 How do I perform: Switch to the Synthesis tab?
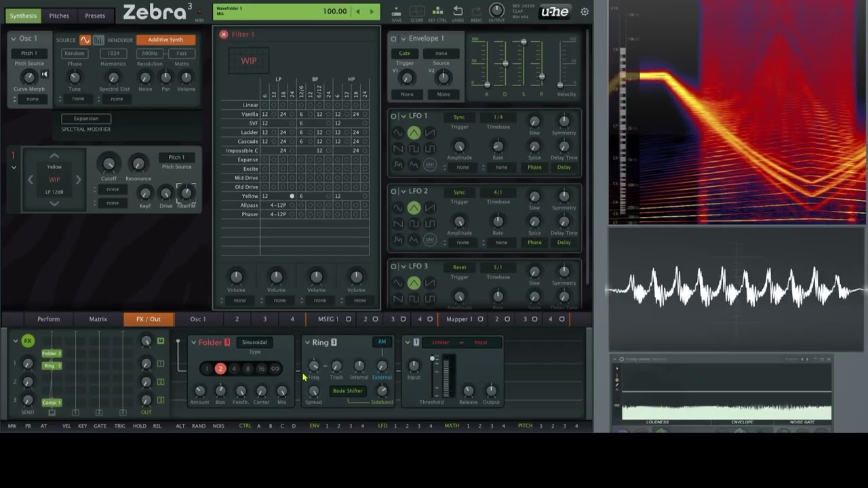[x=23, y=16]
